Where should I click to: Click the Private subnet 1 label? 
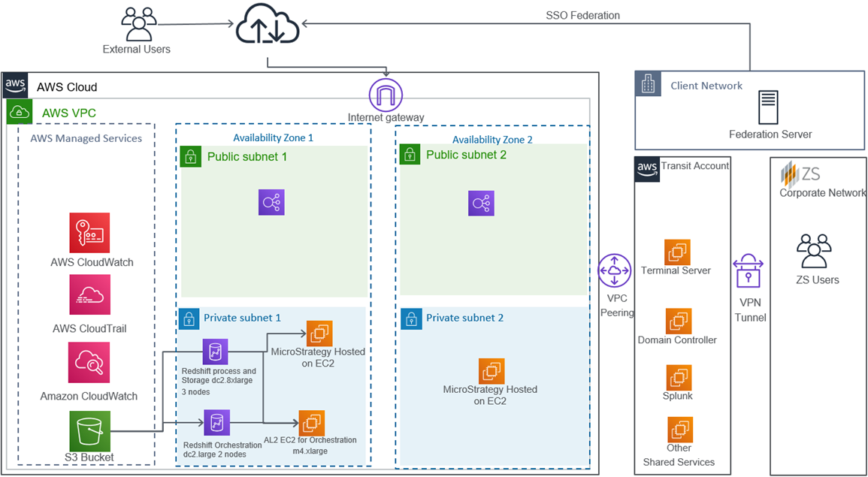click(x=243, y=318)
